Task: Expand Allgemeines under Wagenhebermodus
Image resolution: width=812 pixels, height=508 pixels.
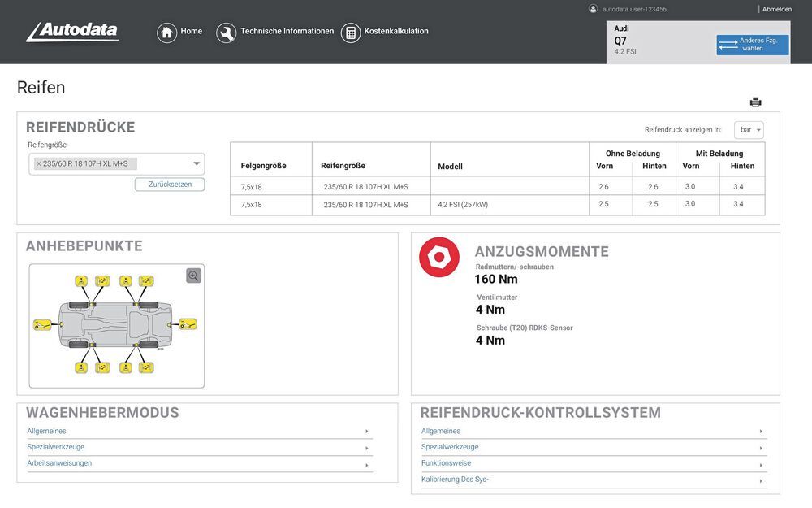Action: (199, 432)
